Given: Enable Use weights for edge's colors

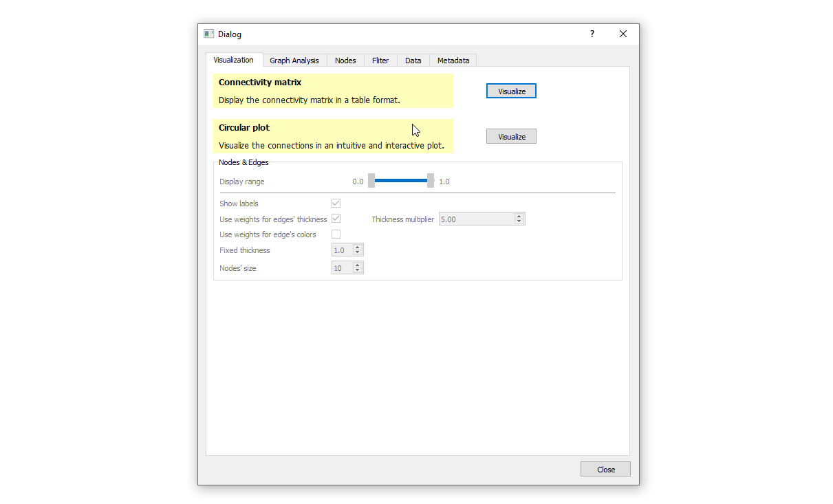Looking at the screenshot, I should pyautogui.click(x=336, y=234).
